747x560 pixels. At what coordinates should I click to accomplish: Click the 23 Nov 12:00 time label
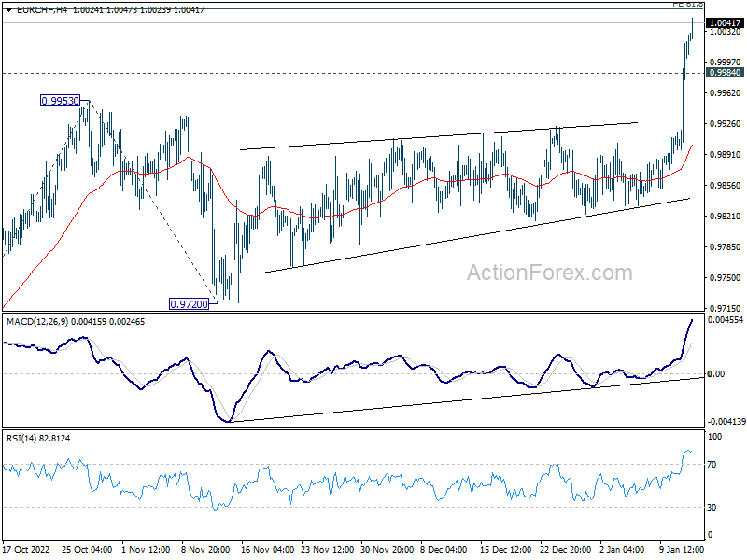[328, 549]
